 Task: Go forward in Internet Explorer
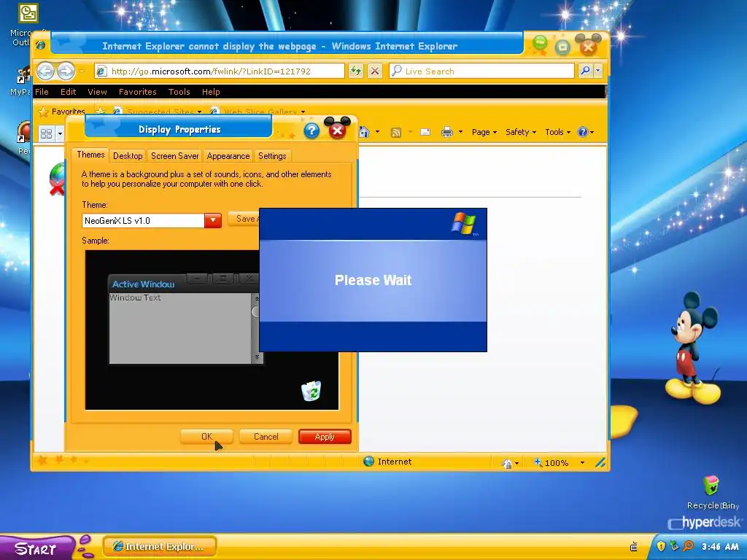point(66,71)
